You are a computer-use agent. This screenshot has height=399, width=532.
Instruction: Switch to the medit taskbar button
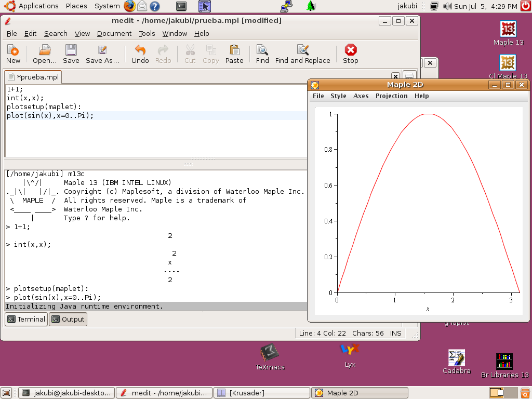[x=164, y=393]
